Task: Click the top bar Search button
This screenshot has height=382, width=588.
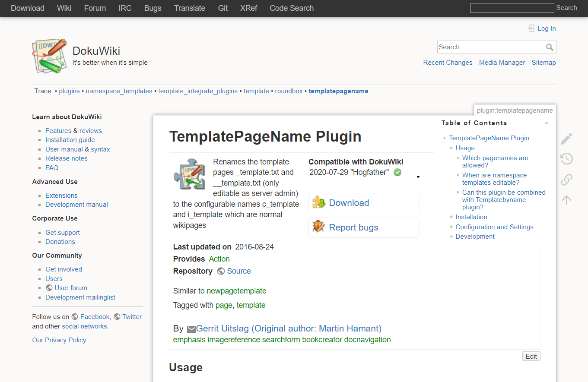Action: (566, 8)
